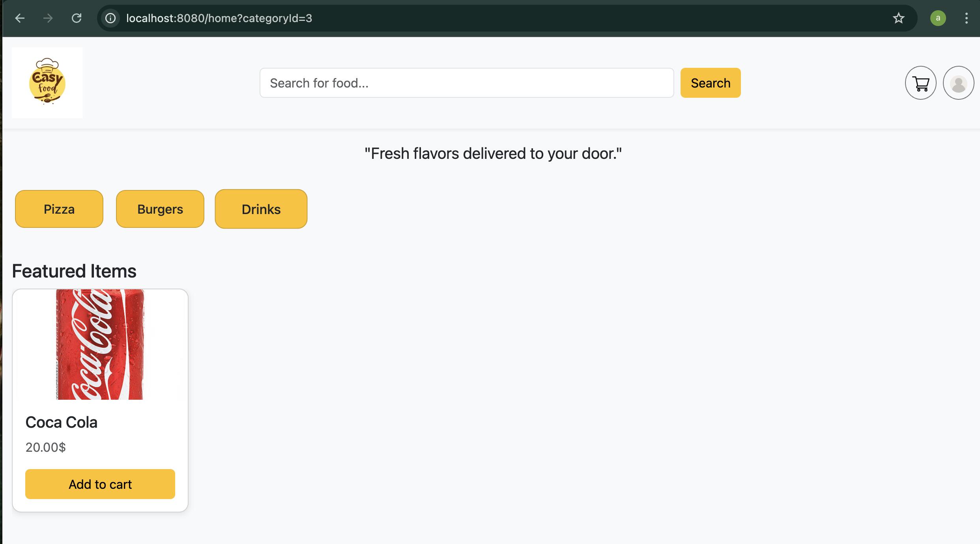
Task: Click the Coca Cola product title
Action: click(62, 422)
